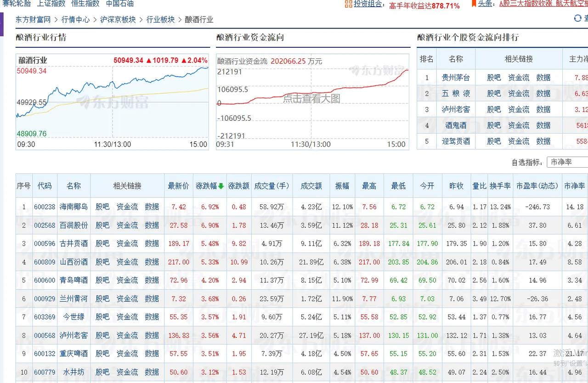Click the 酿酒行业资金流 value 202066.25 万元
The height and width of the screenshot is (383, 588).
coord(296,61)
